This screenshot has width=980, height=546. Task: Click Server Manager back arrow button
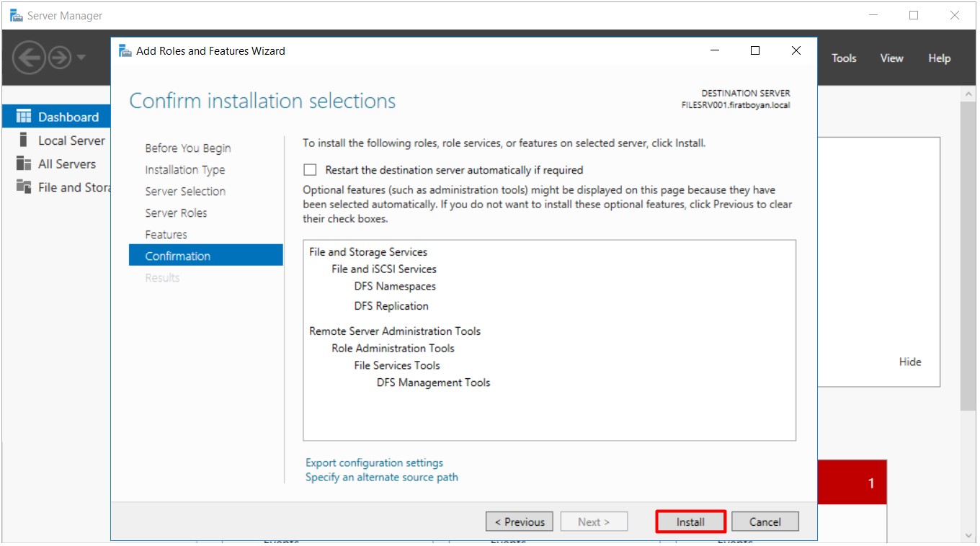click(x=29, y=57)
